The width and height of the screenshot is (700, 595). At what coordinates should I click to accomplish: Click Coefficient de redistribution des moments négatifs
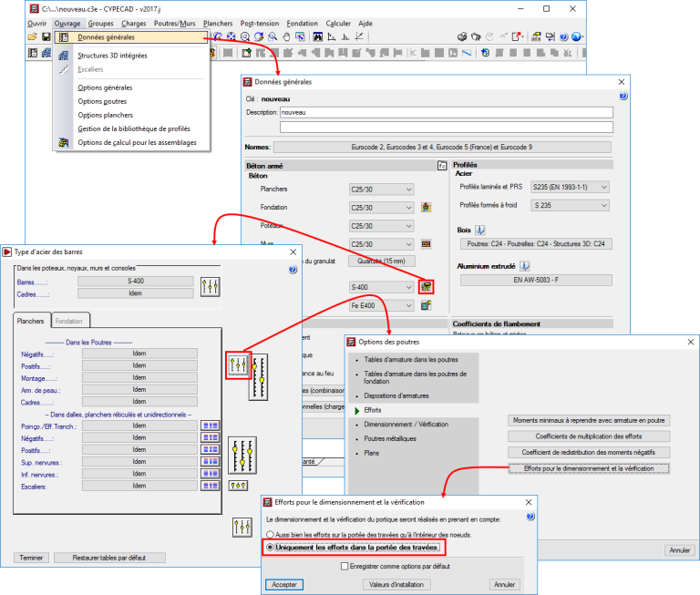pos(589,452)
